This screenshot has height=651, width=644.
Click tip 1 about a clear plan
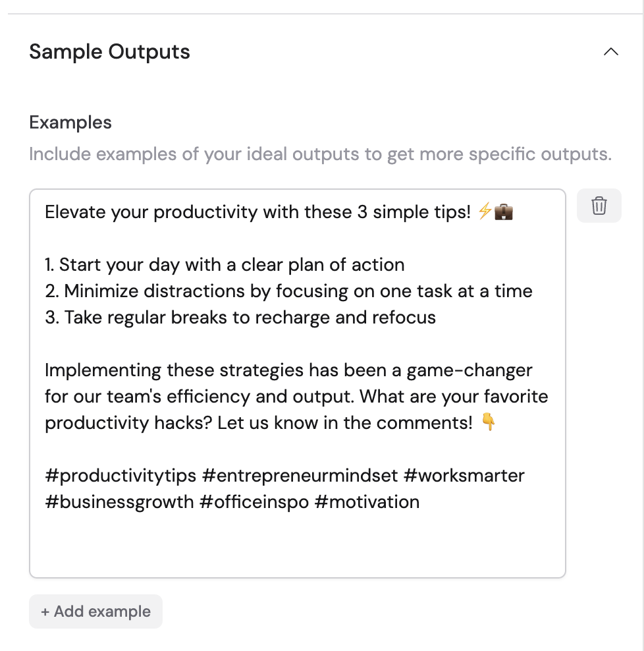pyautogui.click(x=224, y=265)
